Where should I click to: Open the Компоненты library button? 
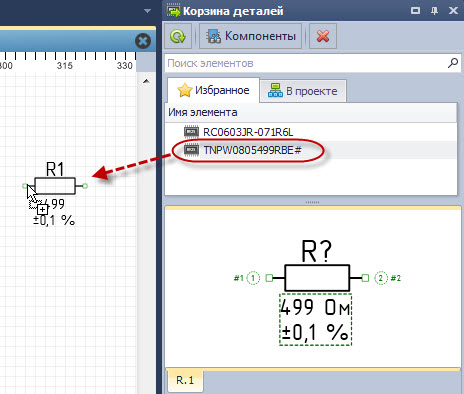click(x=251, y=36)
